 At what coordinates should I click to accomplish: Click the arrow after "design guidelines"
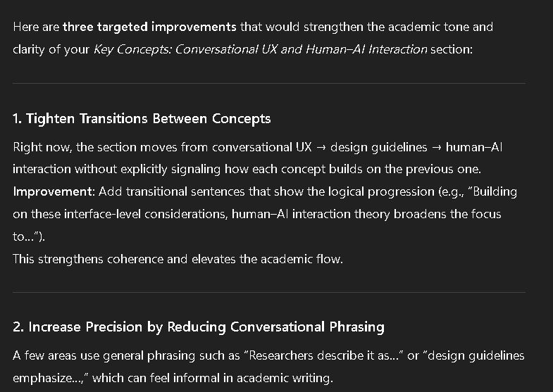pyautogui.click(x=436, y=147)
